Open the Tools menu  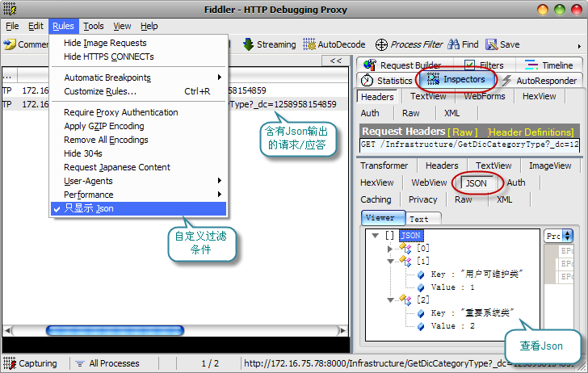pyautogui.click(x=94, y=26)
